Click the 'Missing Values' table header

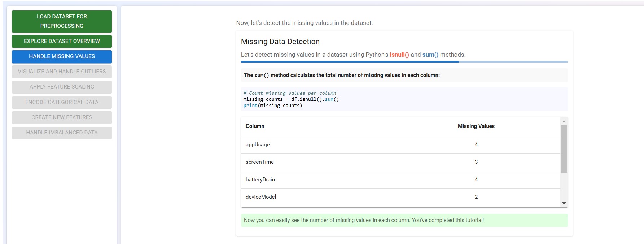pos(476,126)
